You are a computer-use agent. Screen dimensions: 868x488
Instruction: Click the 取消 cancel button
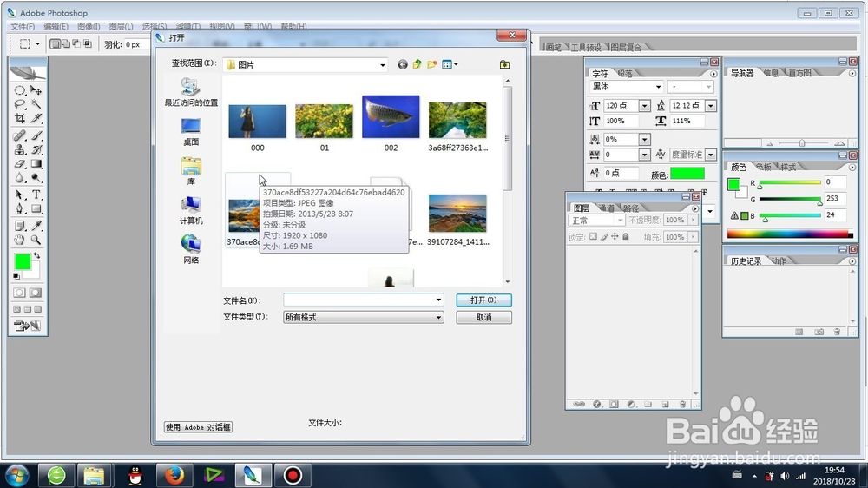[483, 318]
